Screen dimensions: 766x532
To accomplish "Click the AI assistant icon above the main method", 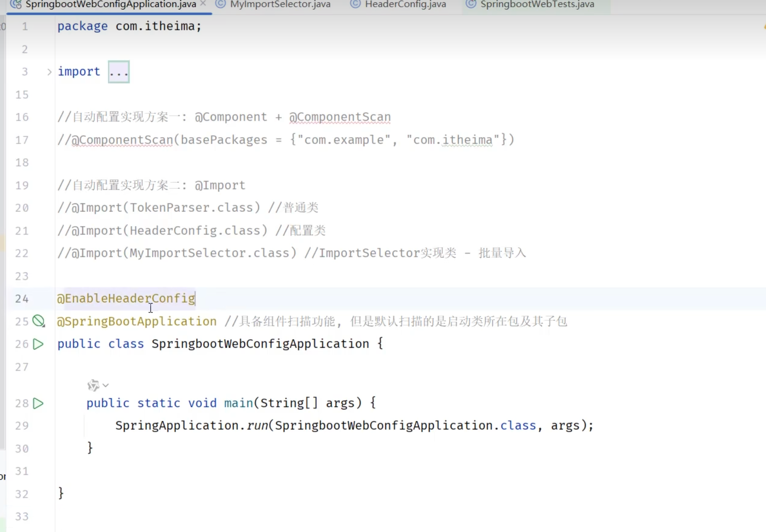I will point(93,385).
